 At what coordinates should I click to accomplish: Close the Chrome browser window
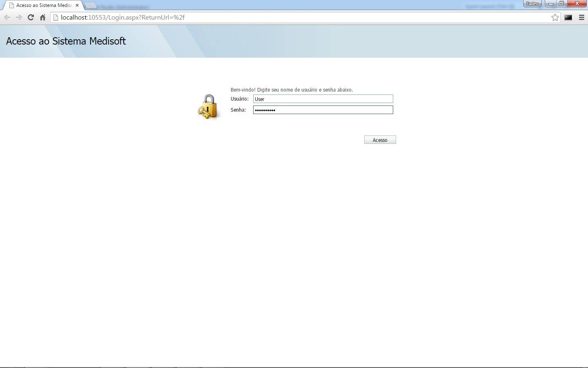tap(577, 4)
